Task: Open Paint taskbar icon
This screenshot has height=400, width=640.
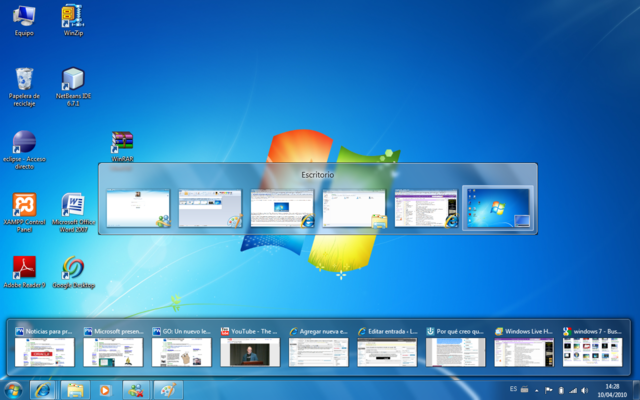Action: [168, 390]
